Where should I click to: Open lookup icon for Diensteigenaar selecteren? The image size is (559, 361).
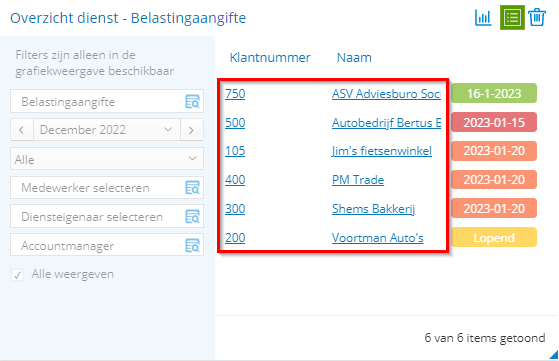point(193,216)
